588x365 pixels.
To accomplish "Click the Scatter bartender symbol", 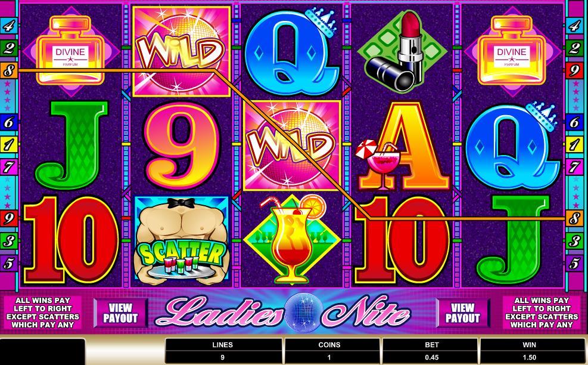I will (x=182, y=240).
